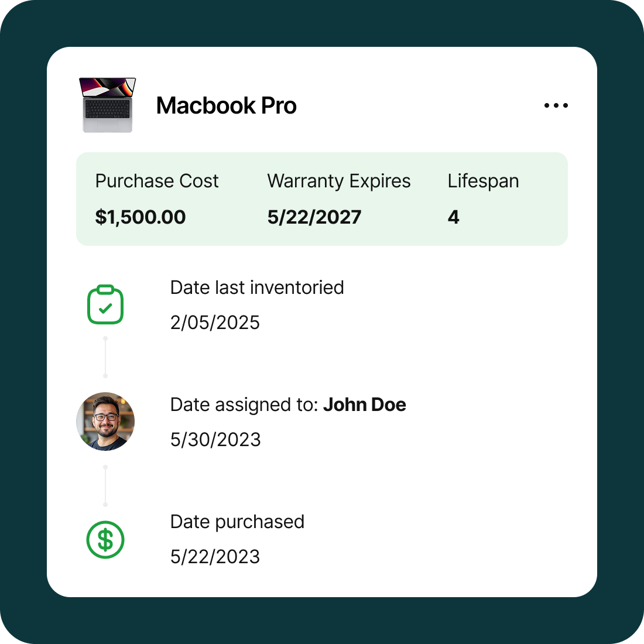The image size is (644, 644).
Task: Click the timeline connector below the clipboard icon
Action: pyautogui.click(x=105, y=357)
